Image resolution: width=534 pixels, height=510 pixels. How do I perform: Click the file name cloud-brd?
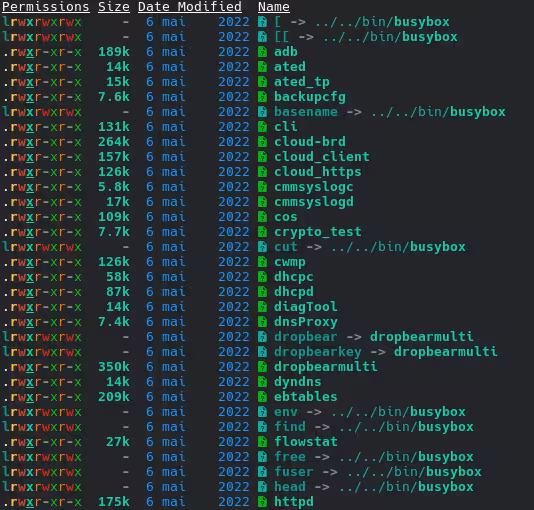coord(310,142)
